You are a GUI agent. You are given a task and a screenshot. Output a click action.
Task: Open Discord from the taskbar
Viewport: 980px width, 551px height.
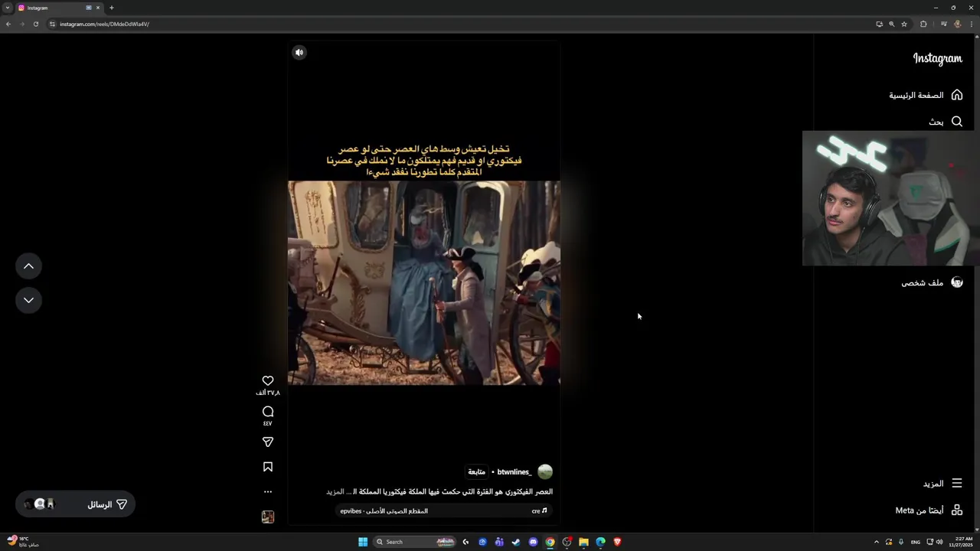[x=533, y=542]
